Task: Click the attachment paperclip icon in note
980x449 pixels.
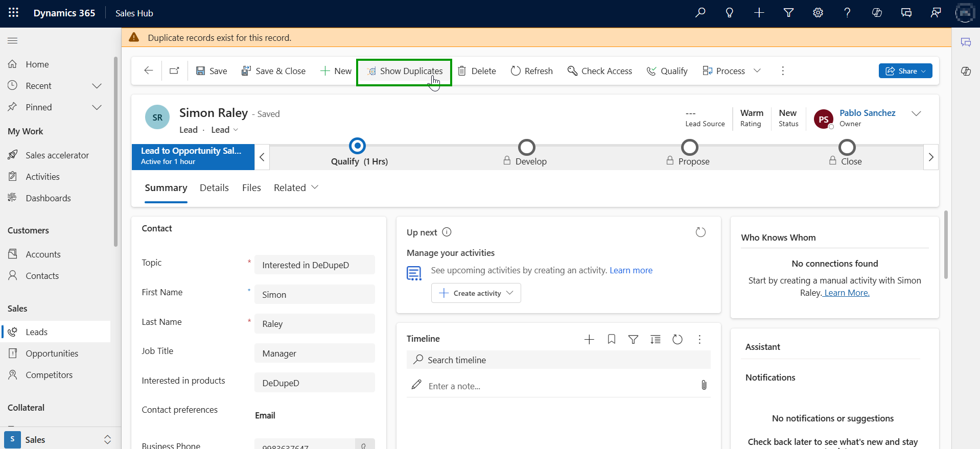Action: point(704,385)
